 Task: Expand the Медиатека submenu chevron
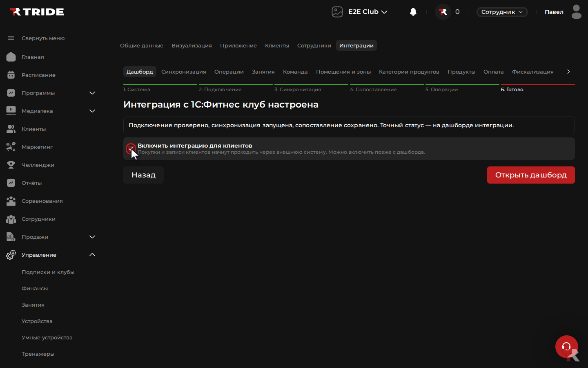pos(92,111)
